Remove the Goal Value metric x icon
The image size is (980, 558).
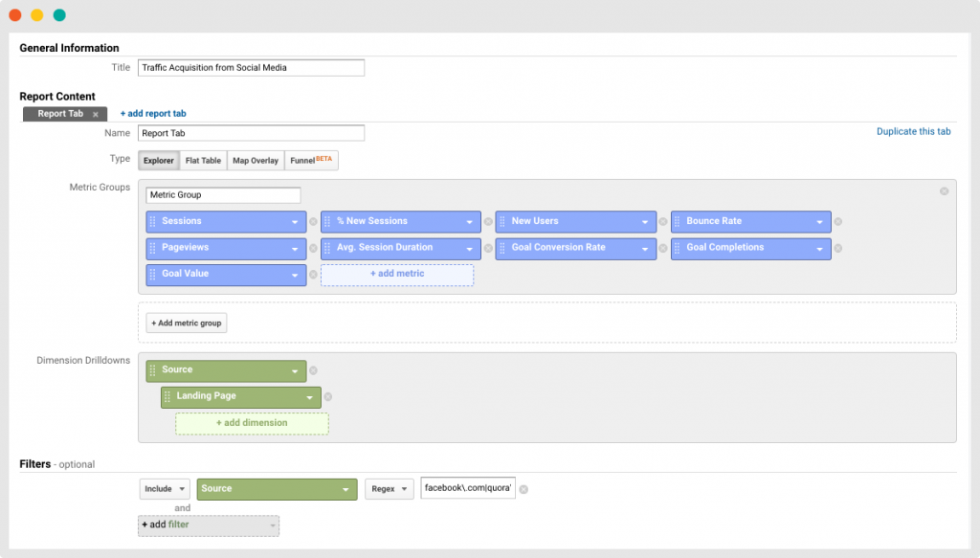pos(313,275)
